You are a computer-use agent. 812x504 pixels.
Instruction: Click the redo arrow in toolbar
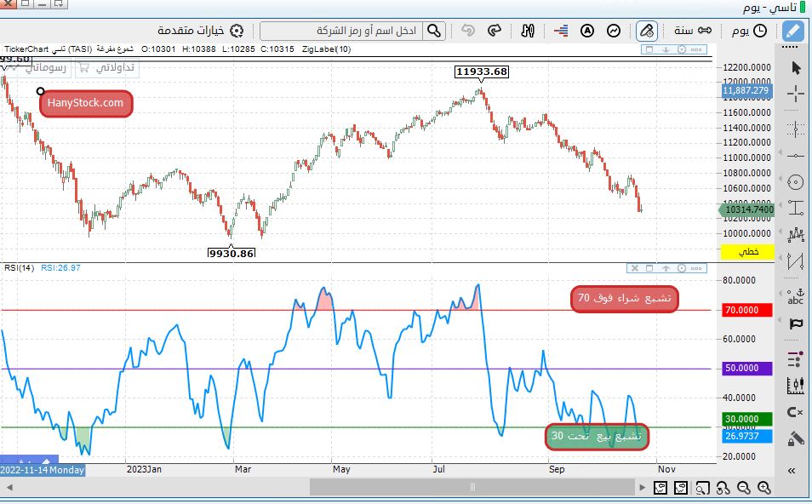(494, 31)
